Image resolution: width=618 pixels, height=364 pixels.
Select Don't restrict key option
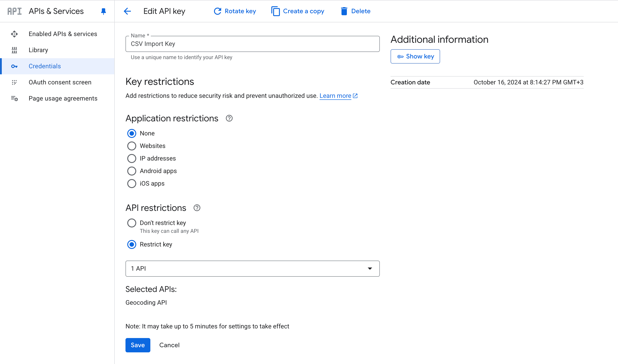(x=132, y=223)
